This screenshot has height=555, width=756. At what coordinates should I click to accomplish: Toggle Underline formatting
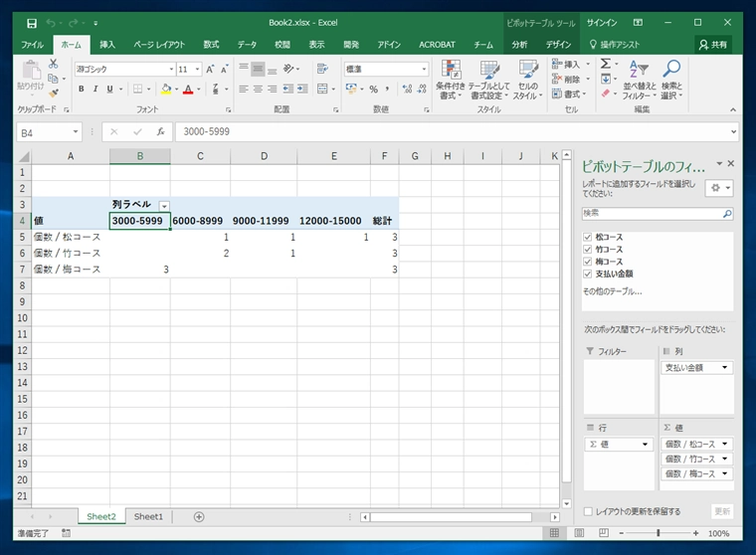[x=110, y=89]
